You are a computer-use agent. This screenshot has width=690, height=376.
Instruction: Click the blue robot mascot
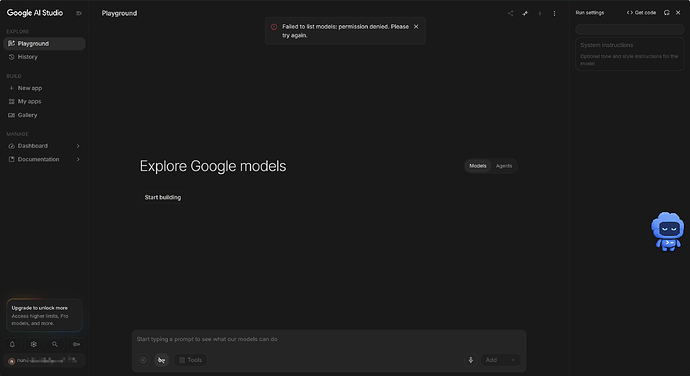(x=668, y=232)
